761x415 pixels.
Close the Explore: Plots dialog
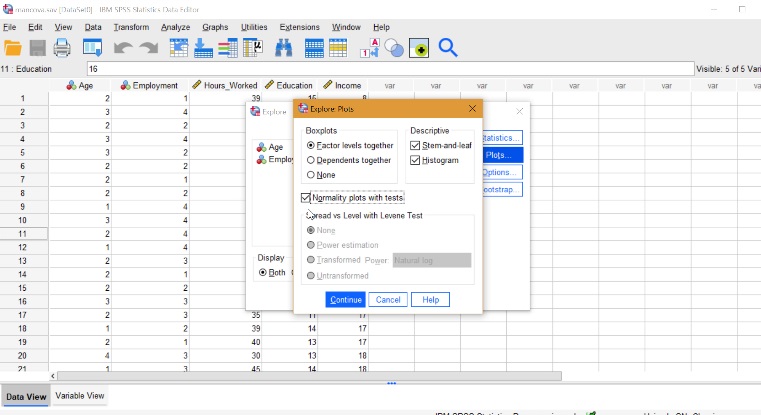[472, 109]
